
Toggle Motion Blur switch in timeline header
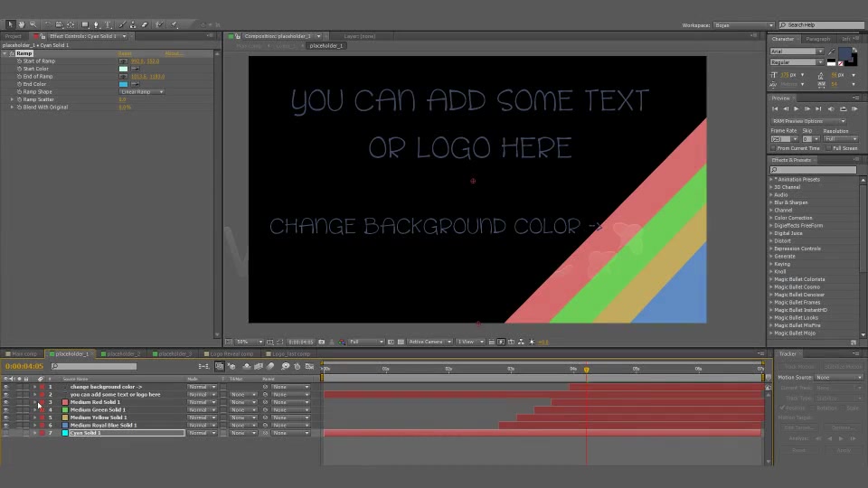270,366
